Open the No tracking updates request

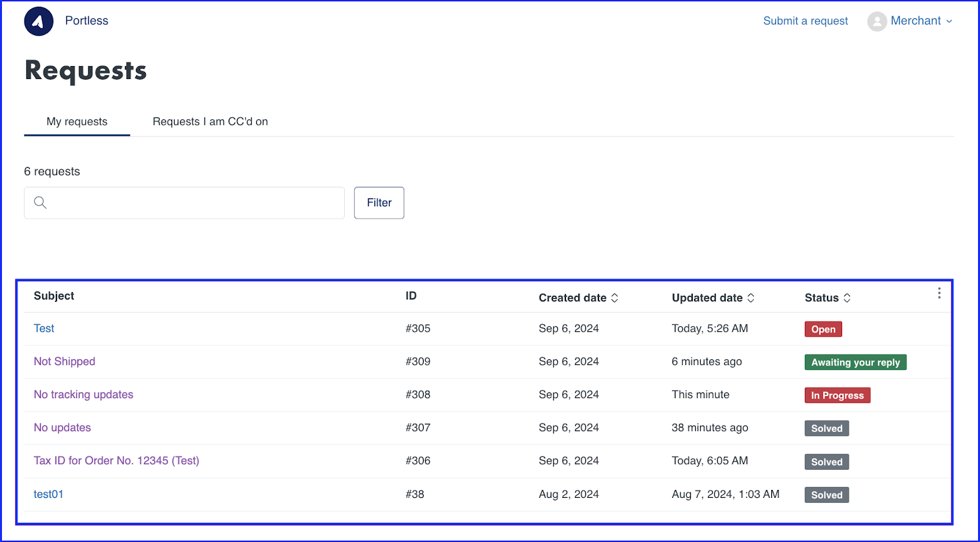pos(83,394)
